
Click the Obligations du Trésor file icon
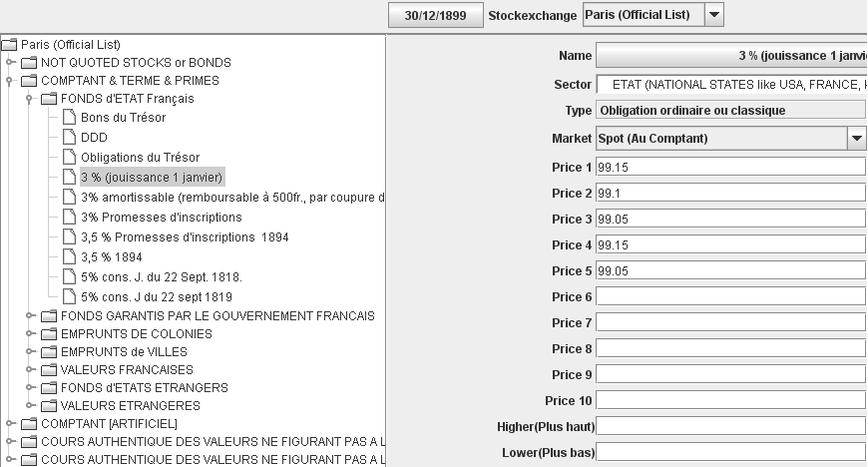(69, 158)
